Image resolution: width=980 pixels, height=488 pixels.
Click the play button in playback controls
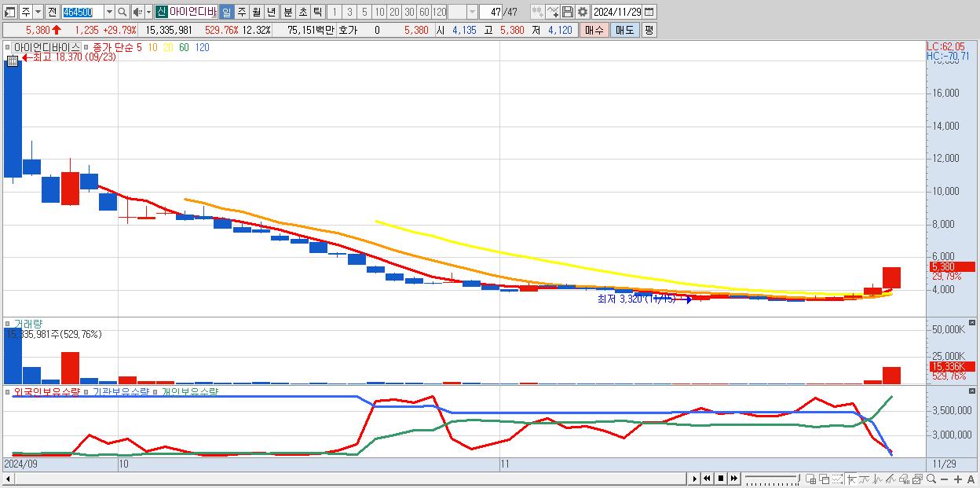point(695,479)
